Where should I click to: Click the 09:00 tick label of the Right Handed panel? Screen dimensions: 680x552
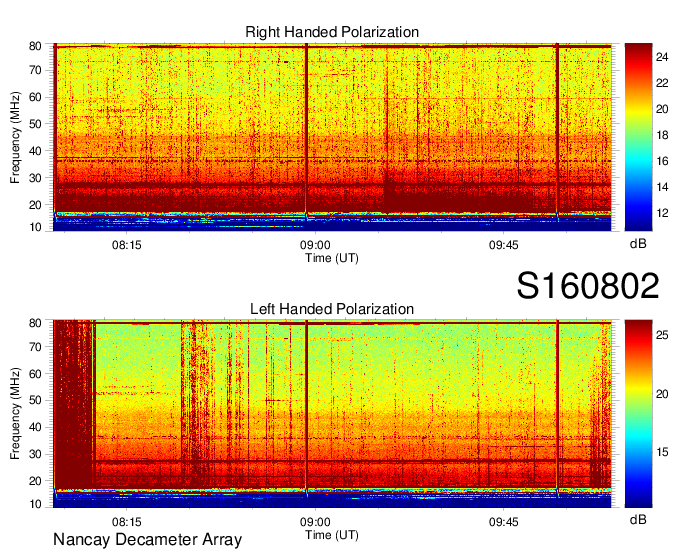coord(315,245)
